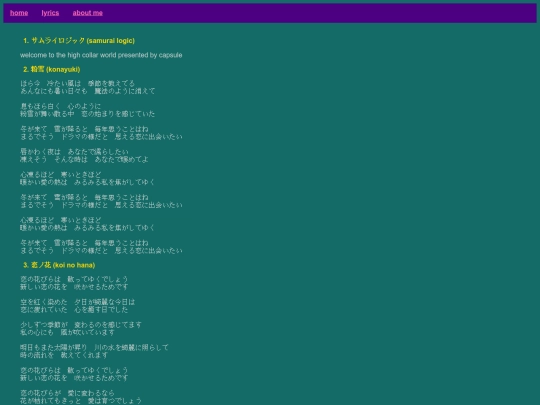Click the lyric line starting '空を紅く染めた'
This screenshot has width=540, height=405.
point(77,302)
